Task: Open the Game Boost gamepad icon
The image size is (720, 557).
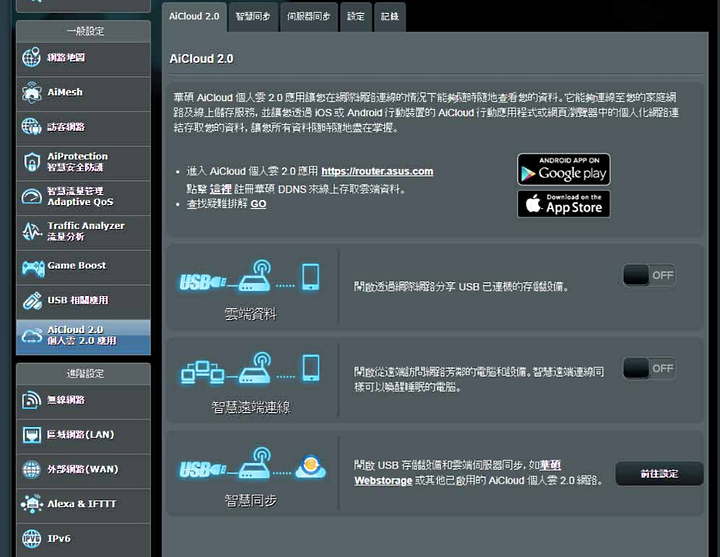Action: pos(33,267)
